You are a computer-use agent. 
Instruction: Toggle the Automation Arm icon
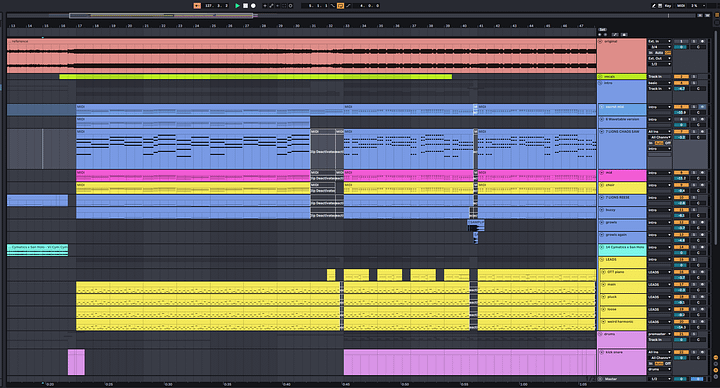pos(271,6)
